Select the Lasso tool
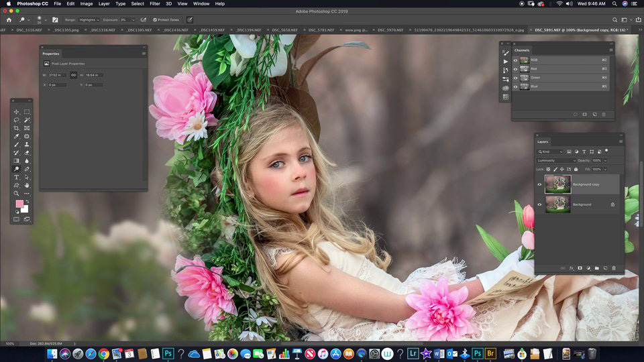Screen dimensions: 644x362 [16, 120]
